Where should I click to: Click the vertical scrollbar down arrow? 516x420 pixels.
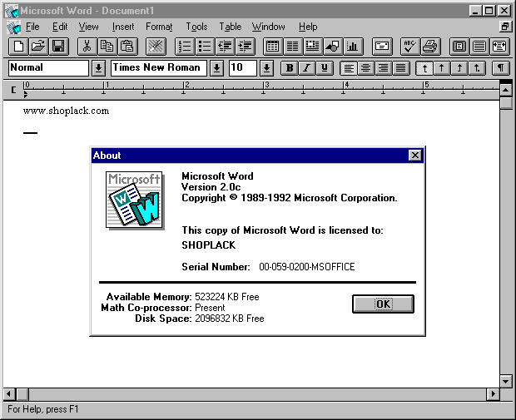click(x=506, y=382)
